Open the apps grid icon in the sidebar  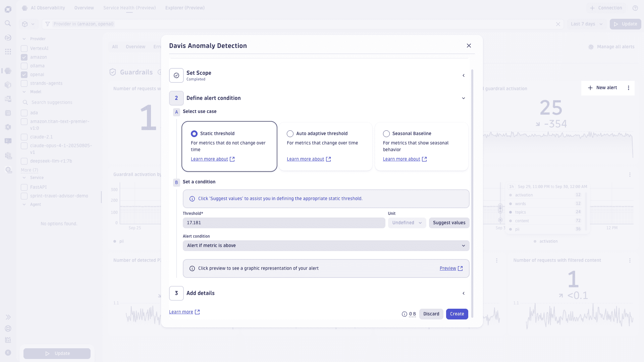[x=8, y=52]
